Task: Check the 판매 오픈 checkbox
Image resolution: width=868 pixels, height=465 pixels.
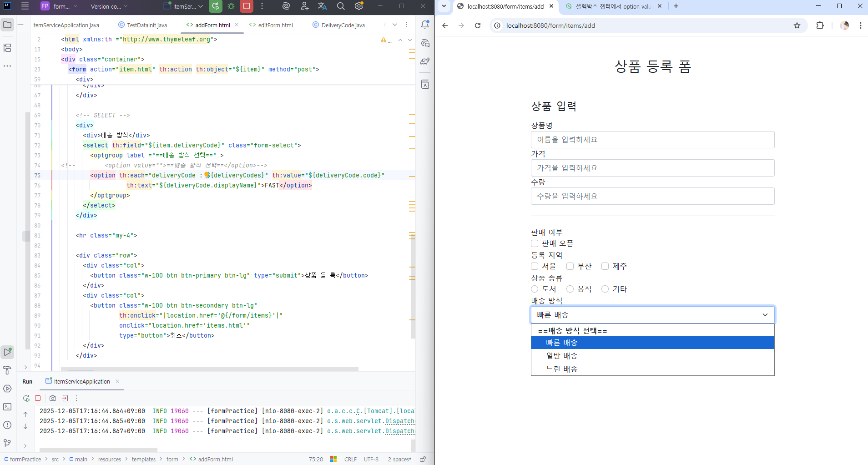Action: [x=535, y=243]
